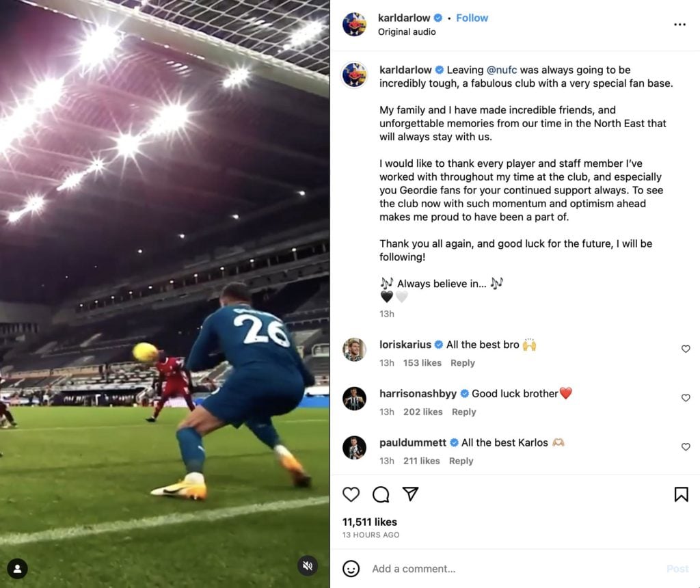
Task: Like the post with the heart icon
Action: tap(351, 494)
